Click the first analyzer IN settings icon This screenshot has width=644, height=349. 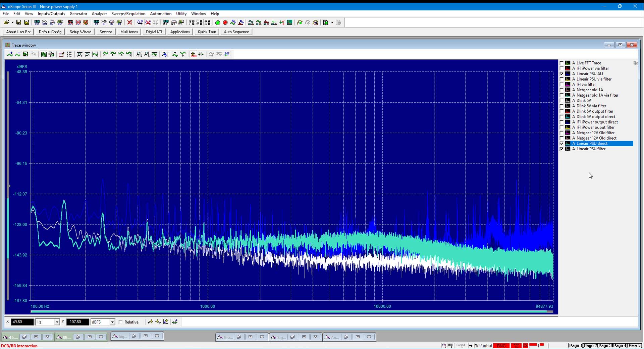tap(96, 22)
